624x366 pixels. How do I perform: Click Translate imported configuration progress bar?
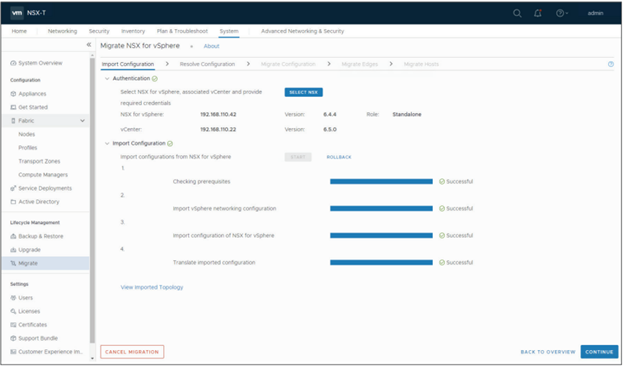381,263
